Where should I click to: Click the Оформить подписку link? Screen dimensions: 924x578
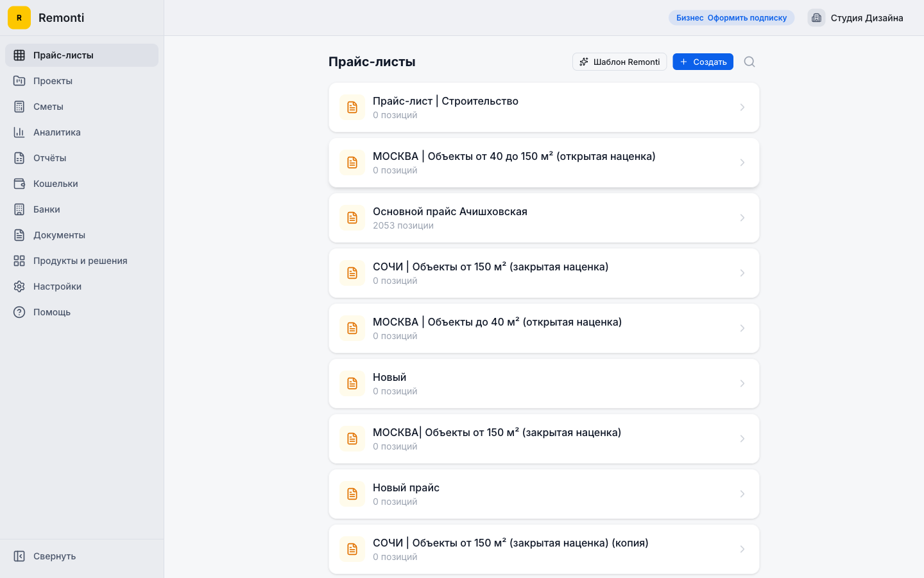[747, 18]
